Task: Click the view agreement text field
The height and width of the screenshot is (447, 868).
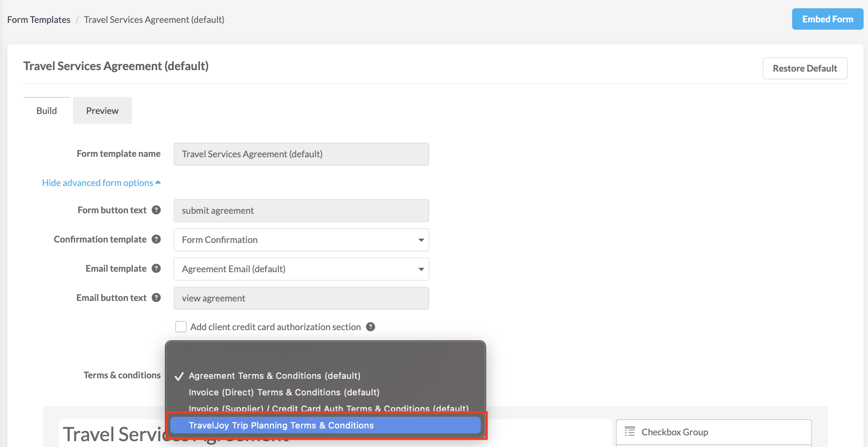Action: click(x=301, y=298)
